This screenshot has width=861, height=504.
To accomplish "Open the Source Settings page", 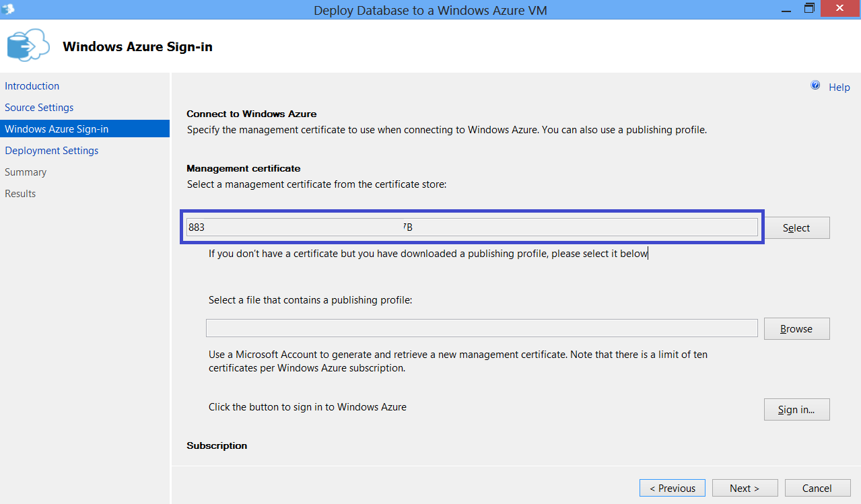I will (x=39, y=108).
